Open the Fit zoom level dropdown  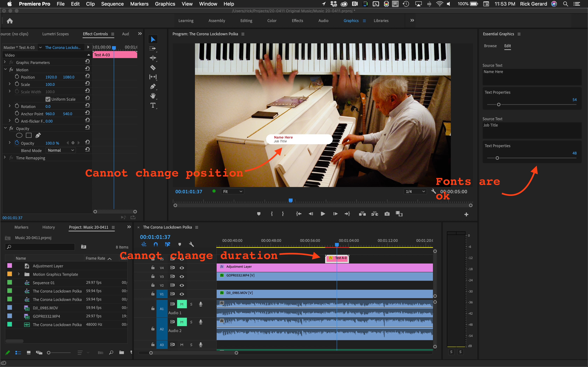[x=232, y=192]
